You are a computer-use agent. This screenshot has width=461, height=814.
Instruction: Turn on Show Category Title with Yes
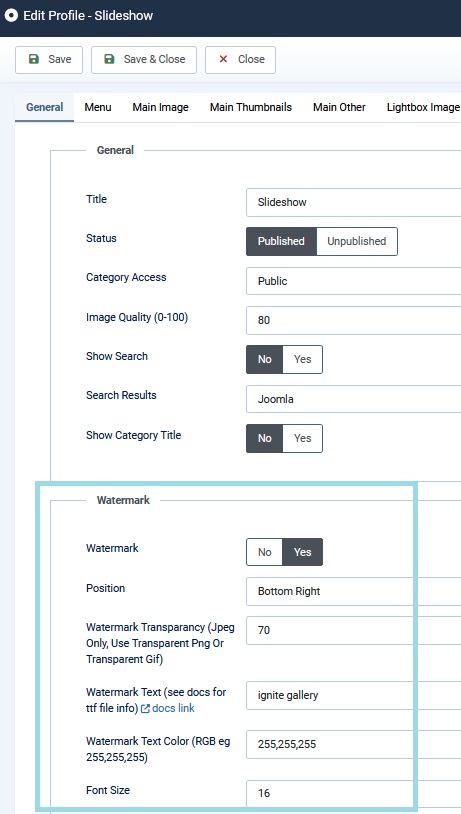[x=303, y=438]
